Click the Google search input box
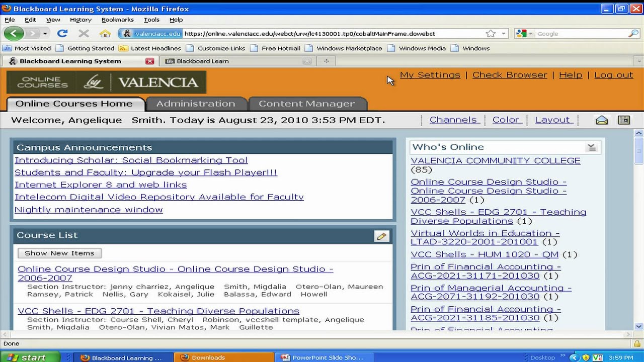 [582, 34]
